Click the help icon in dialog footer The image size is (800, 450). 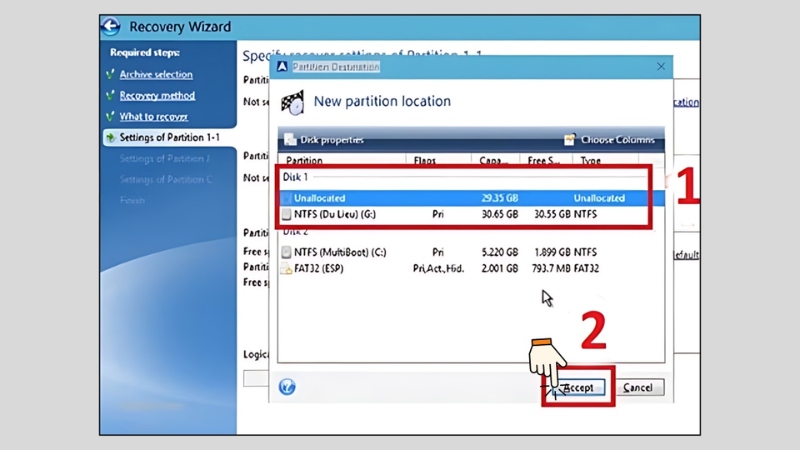(287, 386)
